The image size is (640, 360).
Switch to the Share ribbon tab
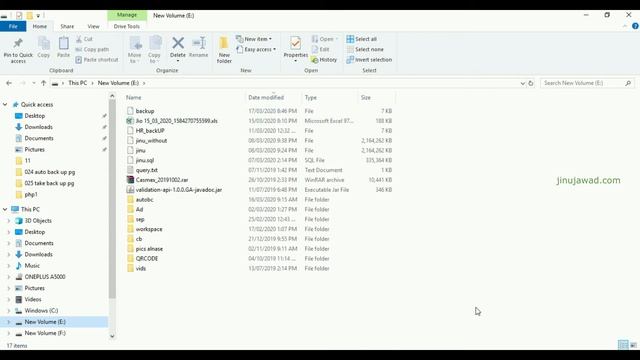pos(67,26)
